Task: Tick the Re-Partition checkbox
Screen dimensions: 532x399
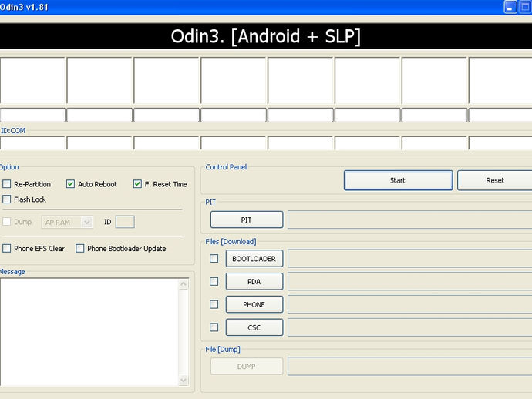Action: click(6, 184)
